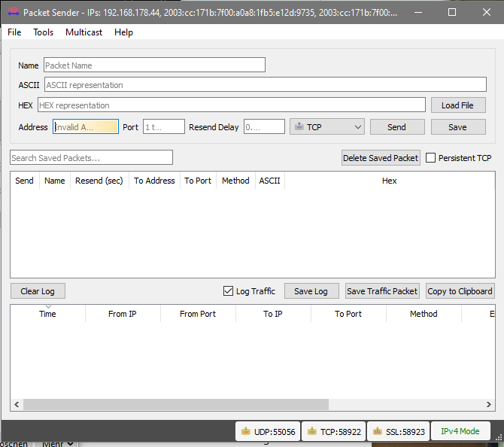
Task: Click saved packets Method column header
Action: (x=235, y=181)
